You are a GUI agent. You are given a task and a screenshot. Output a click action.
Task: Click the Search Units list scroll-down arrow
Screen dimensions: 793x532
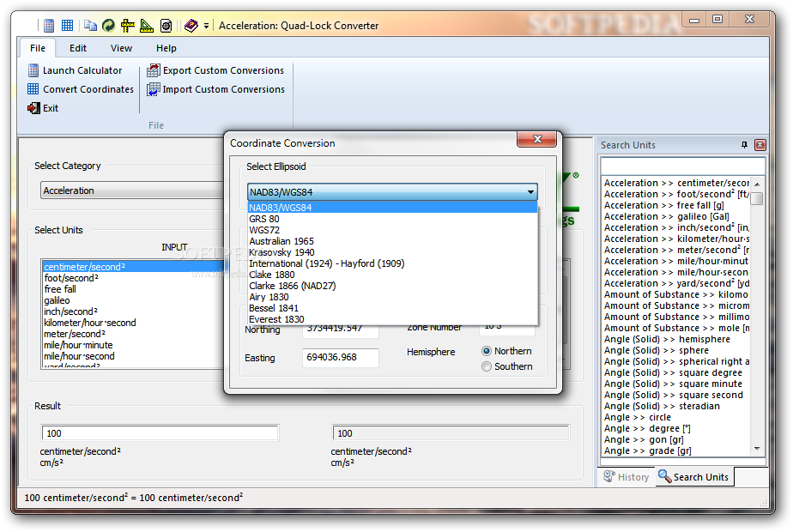click(x=757, y=449)
